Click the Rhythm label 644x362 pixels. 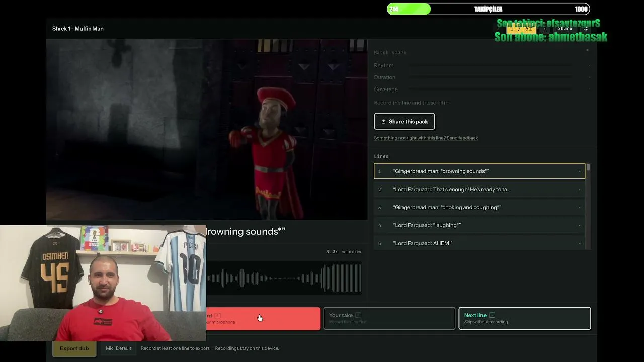click(x=384, y=65)
